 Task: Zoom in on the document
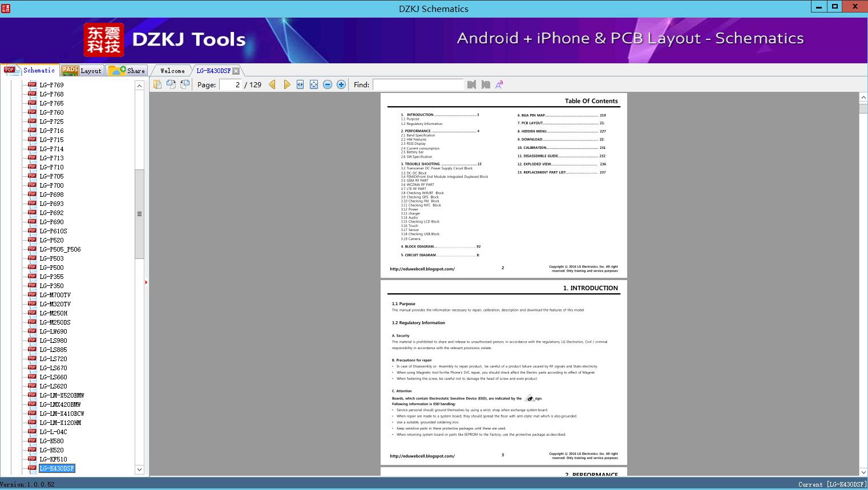coord(341,84)
